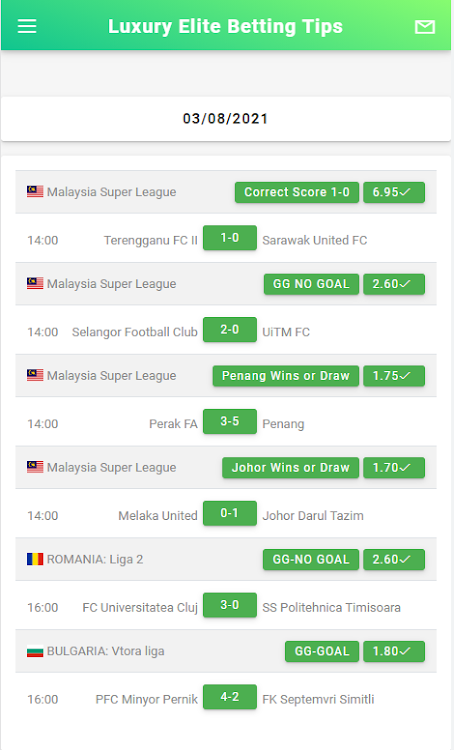Click the Johor Wins or Draw tip
Viewport: 454px width, 750px height.
pos(290,468)
